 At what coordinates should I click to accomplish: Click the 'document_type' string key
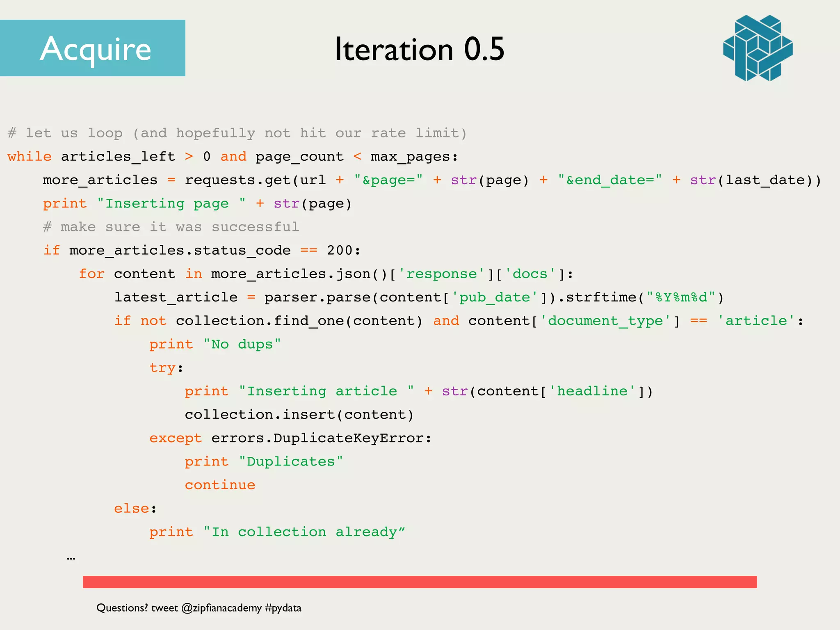[605, 321]
